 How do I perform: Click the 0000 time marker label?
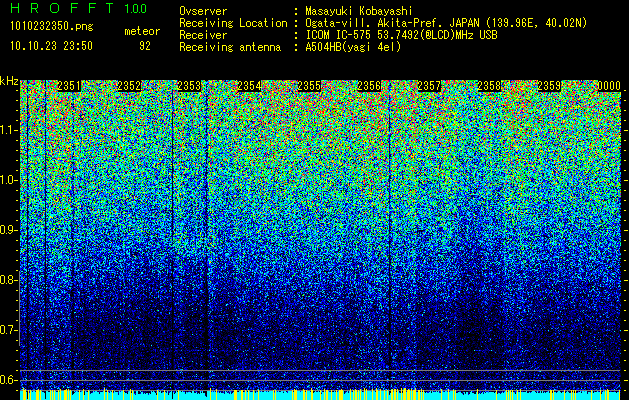pyautogui.click(x=609, y=86)
